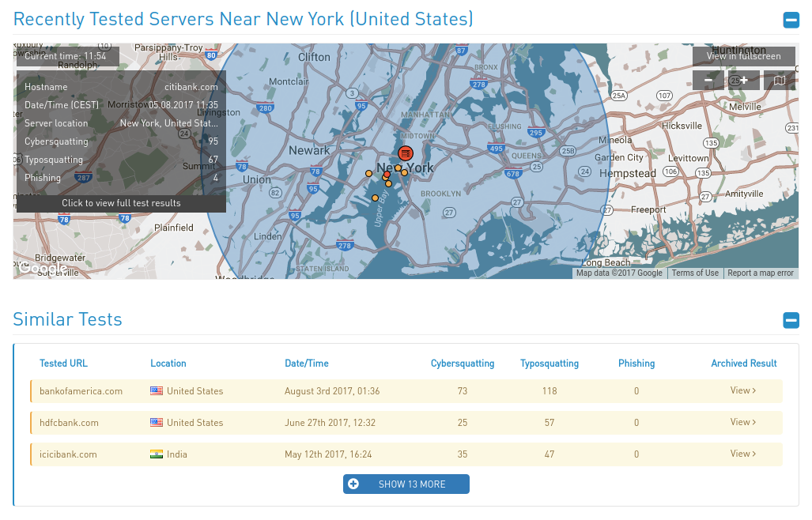
Task: Click the plus icon on SHOW 13 MORE
Action: point(353,484)
